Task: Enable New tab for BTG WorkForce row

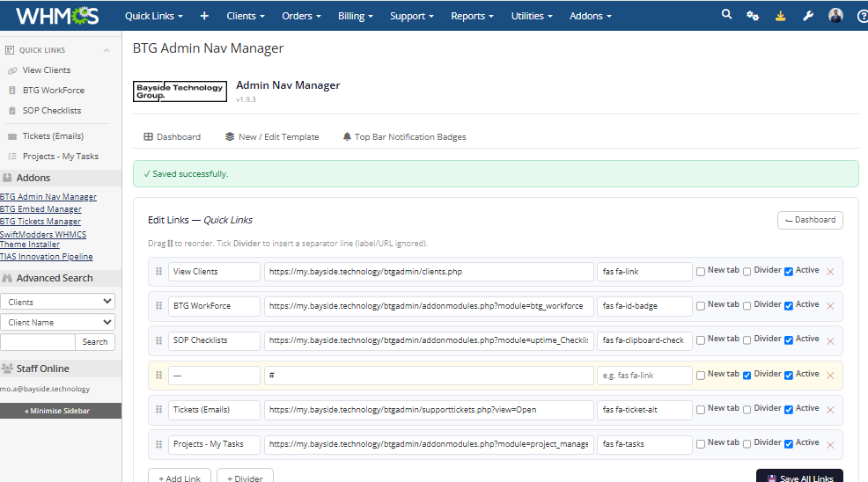Action: pos(701,306)
